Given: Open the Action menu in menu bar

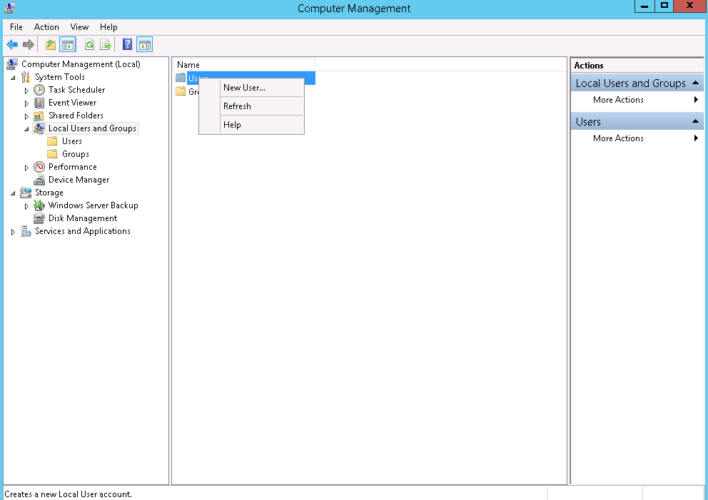Looking at the screenshot, I should point(46,27).
